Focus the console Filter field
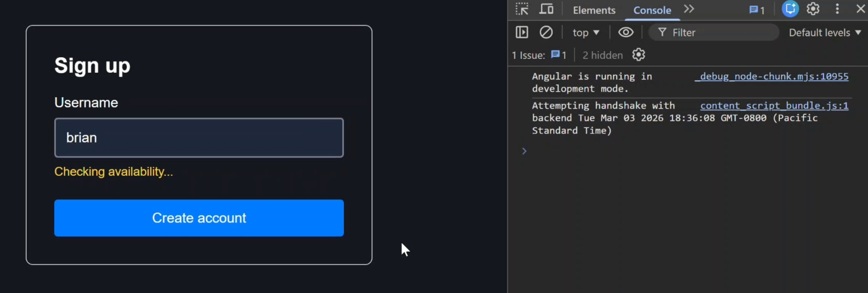The height and width of the screenshot is (293, 868). (714, 32)
